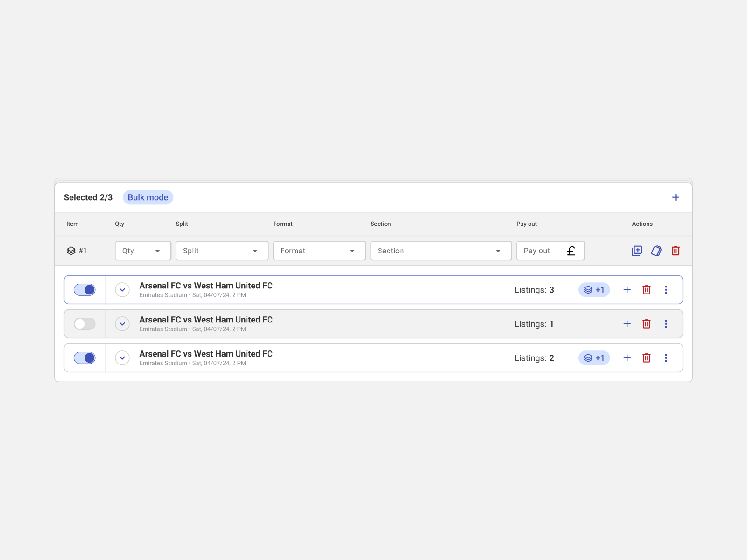Viewport: 747px width, 560px height.
Task: Delete the event with Listings: 2
Action: click(x=647, y=358)
